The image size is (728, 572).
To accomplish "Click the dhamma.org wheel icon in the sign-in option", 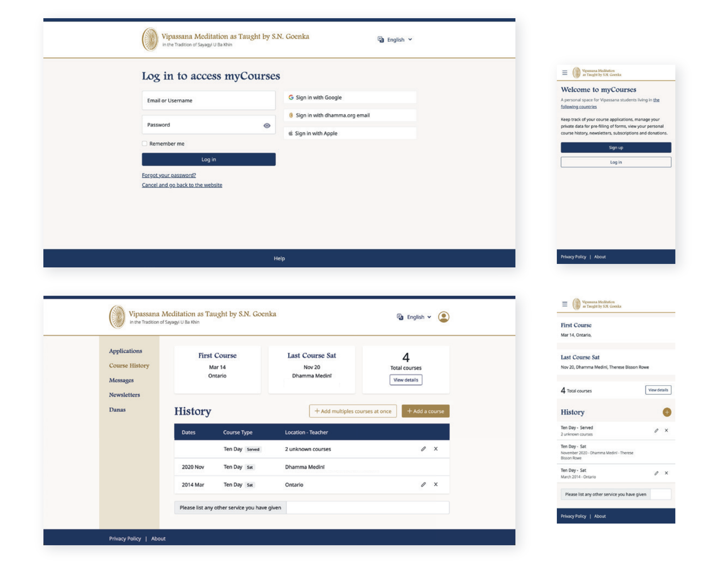I will pyautogui.click(x=291, y=115).
